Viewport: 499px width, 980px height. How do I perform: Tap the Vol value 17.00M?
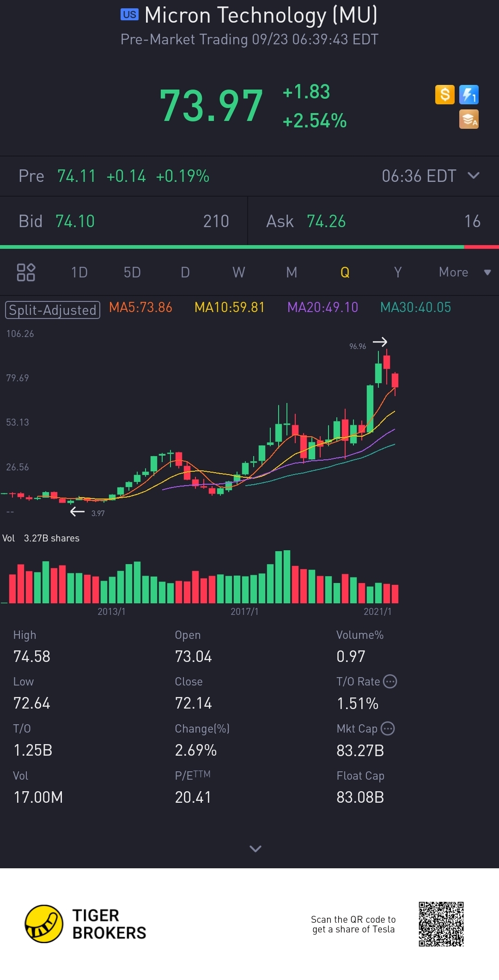(38, 797)
